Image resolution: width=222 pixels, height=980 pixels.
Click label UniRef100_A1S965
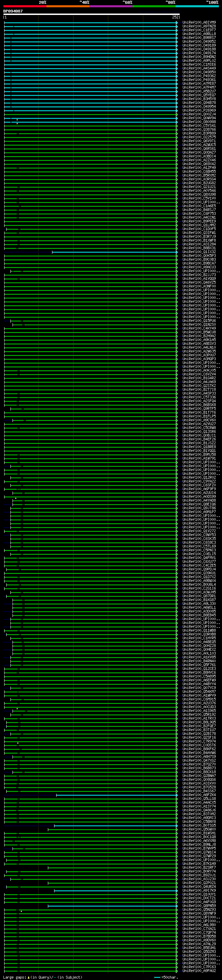[x=199, y=711]
